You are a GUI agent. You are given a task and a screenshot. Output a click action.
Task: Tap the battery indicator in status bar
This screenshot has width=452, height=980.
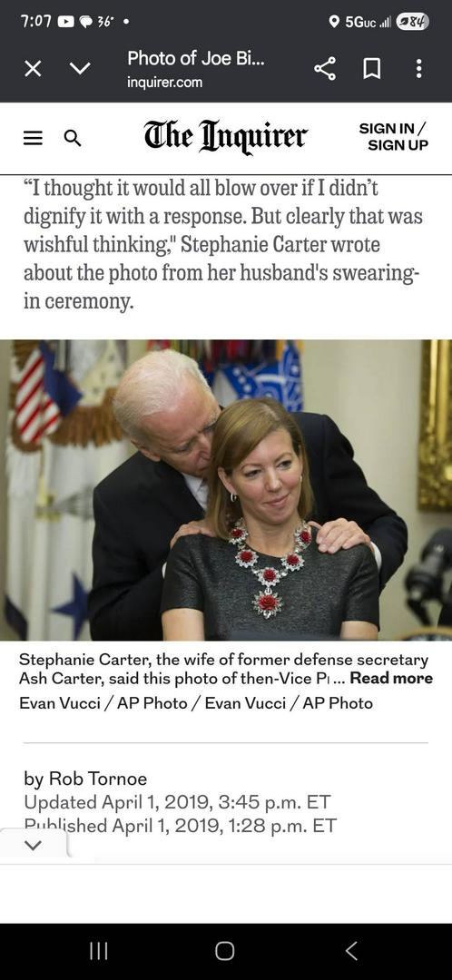click(x=413, y=21)
